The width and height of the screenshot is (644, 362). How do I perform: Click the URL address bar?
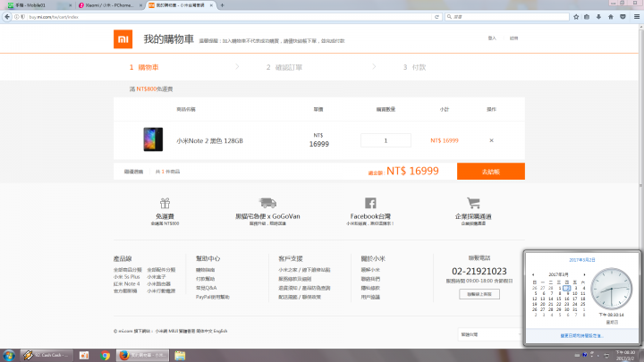coord(228,17)
